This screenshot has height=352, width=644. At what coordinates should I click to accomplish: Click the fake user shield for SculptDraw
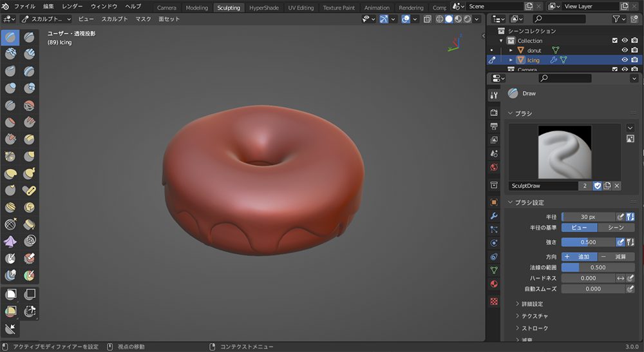click(x=597, y=186)
